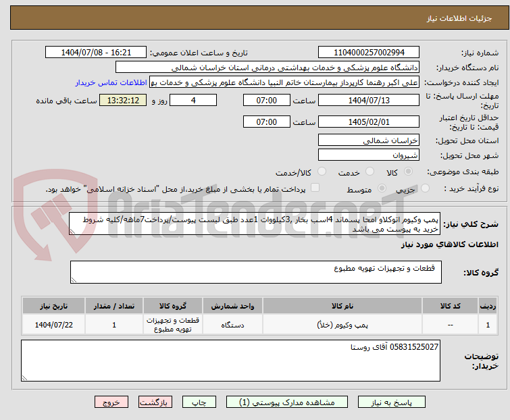
Task: Click the 'گروه کالا' text box
Action: click(255, 272)
